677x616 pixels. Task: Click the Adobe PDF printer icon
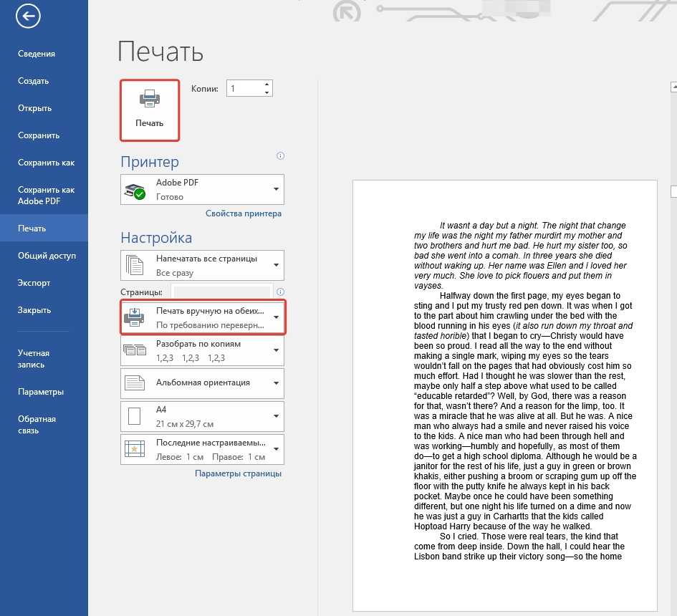pos(135,190)
